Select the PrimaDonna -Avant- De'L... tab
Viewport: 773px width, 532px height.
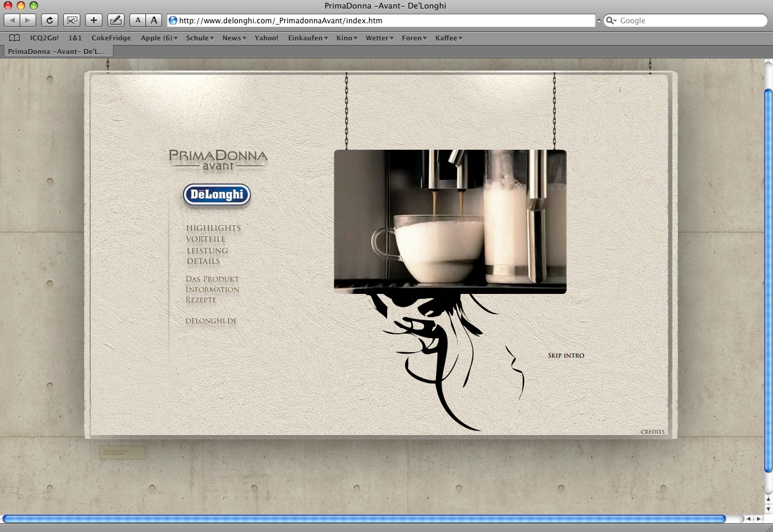click(x=56, y=52)
